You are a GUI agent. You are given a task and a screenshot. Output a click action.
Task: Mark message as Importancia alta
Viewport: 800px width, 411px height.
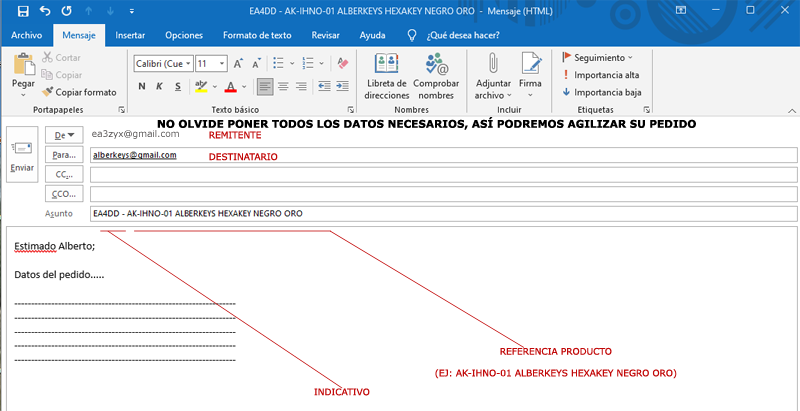[600, 75]
